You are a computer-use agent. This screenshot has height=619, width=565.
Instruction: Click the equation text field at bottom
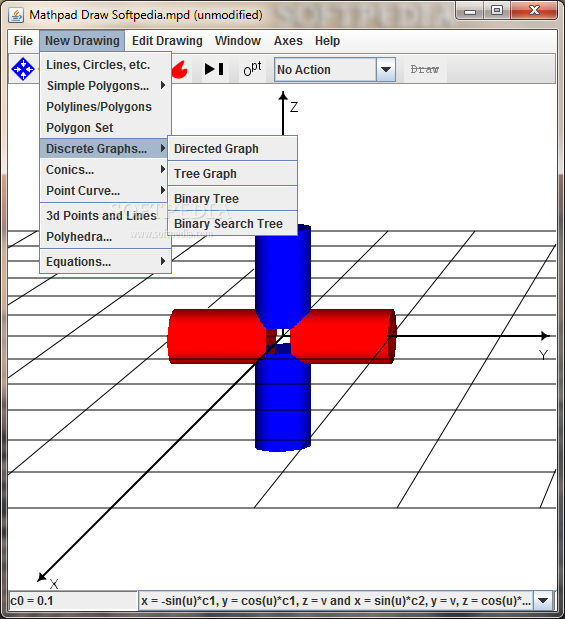(336, 600)
